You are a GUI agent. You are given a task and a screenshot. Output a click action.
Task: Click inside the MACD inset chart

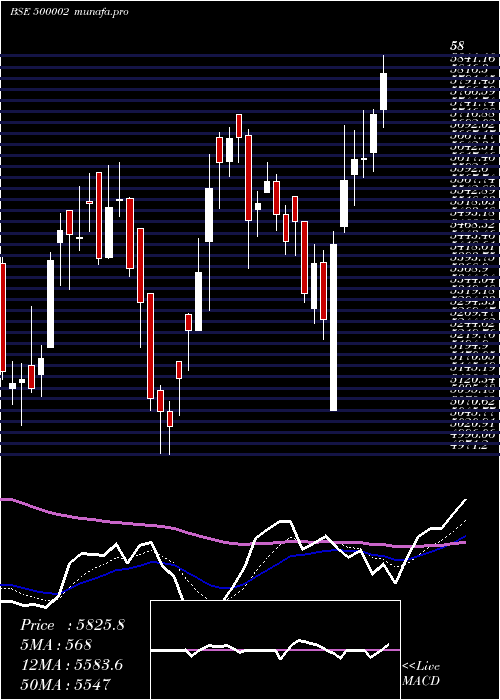pyautogui.click(x=275, y=650)
